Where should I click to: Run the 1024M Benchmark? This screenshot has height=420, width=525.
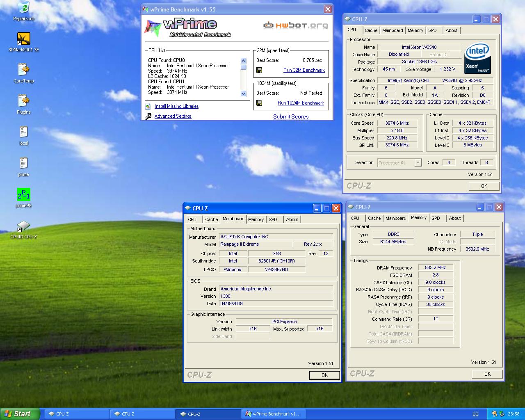tap(301, 103)
